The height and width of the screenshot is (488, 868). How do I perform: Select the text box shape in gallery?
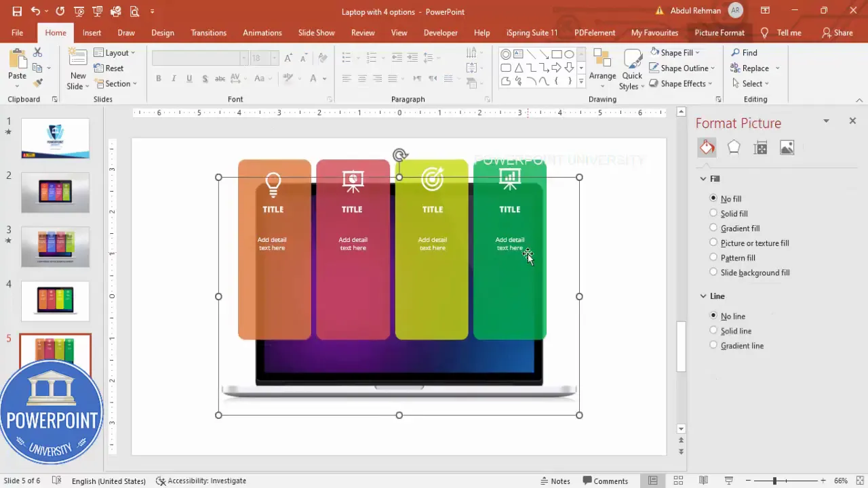pyautogui.click(x=518, y=54)
